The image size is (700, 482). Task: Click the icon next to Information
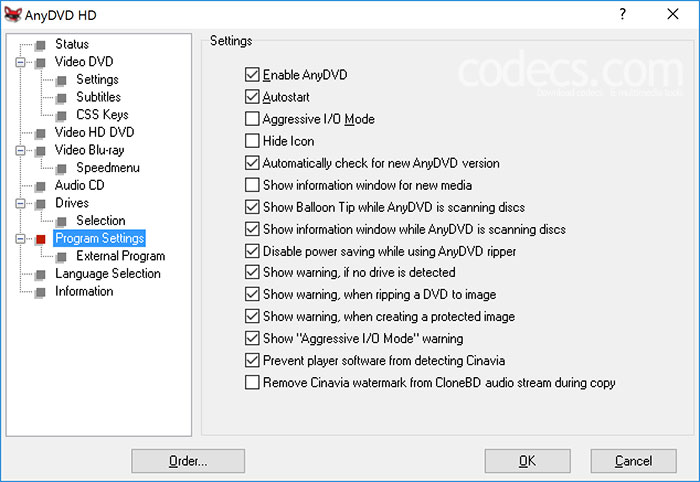[x=41, y=292]
